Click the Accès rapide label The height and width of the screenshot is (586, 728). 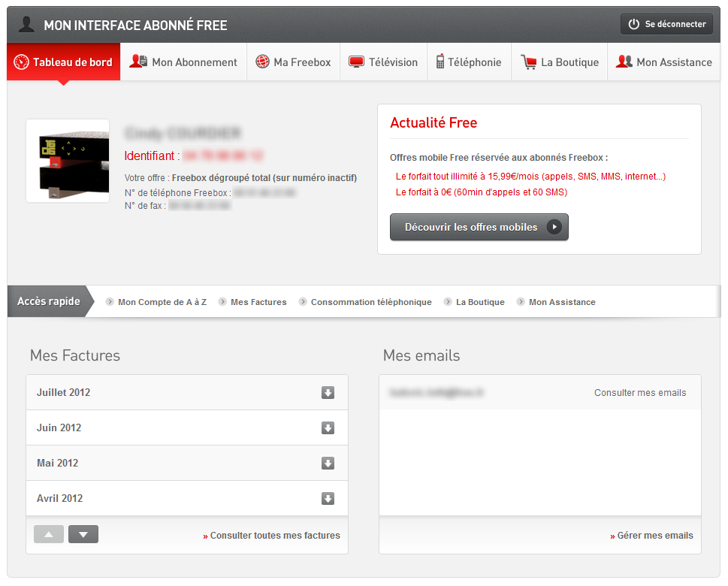point(49,301)
